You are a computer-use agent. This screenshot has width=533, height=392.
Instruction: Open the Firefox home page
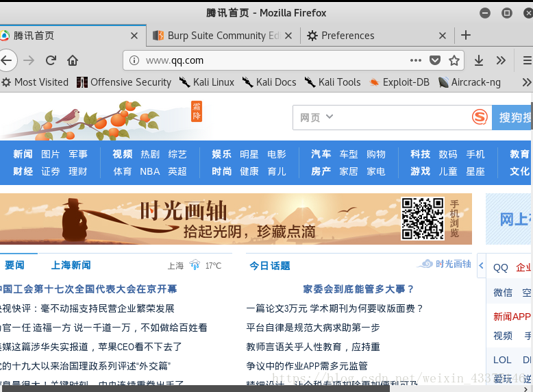click(x=73, y=60)
